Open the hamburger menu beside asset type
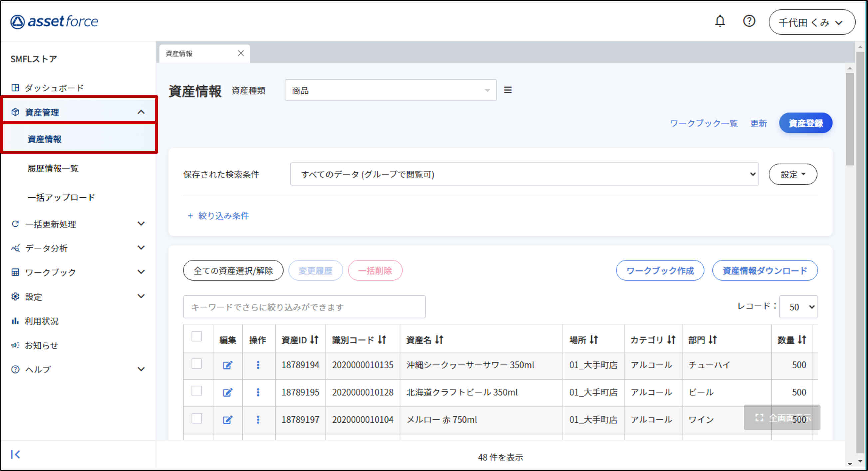Viewport: 868px width, 471px height. (508, 90)
